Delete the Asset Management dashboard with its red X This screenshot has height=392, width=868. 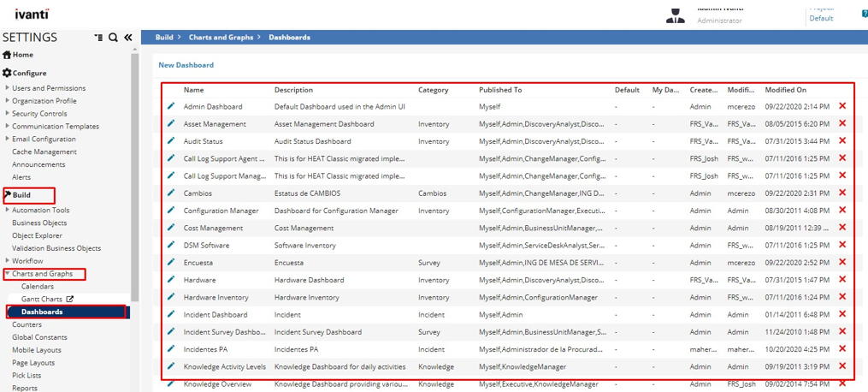(842, 123)
